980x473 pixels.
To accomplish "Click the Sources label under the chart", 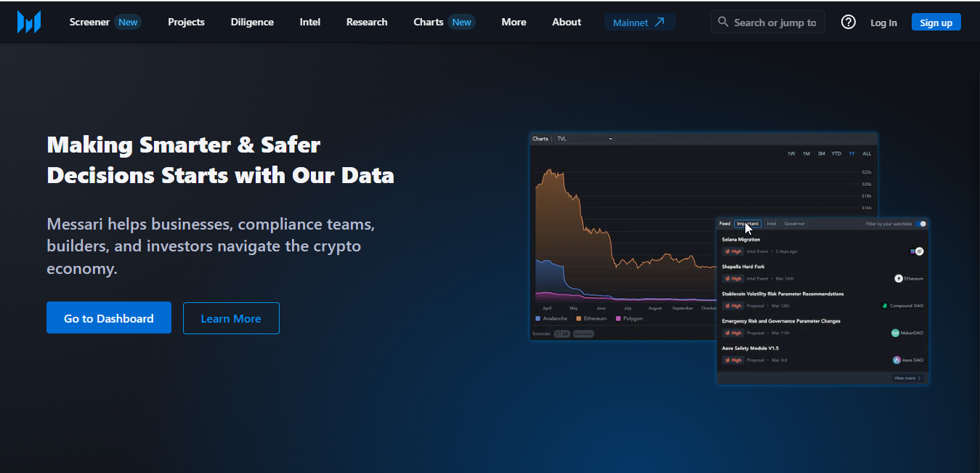I will (x=541, y=333).
